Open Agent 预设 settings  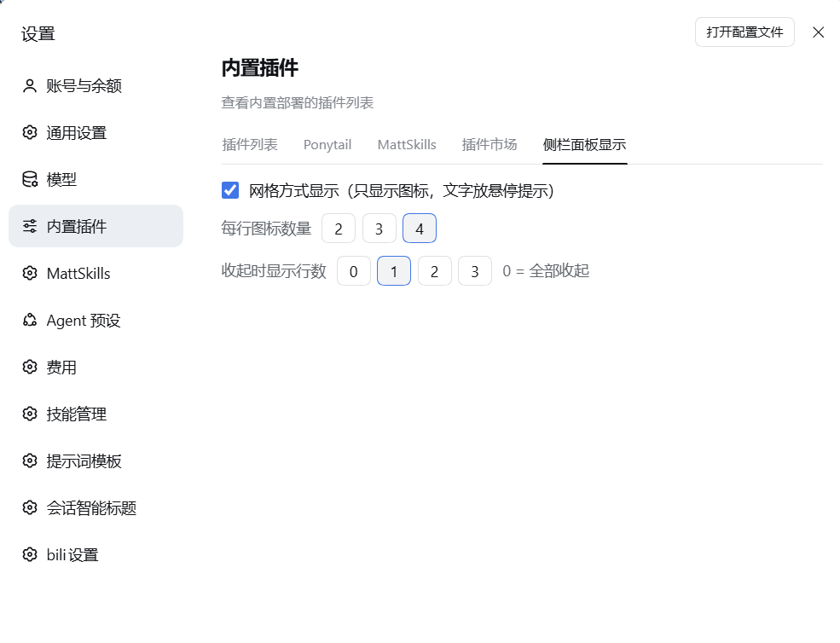tap(96, 320)
